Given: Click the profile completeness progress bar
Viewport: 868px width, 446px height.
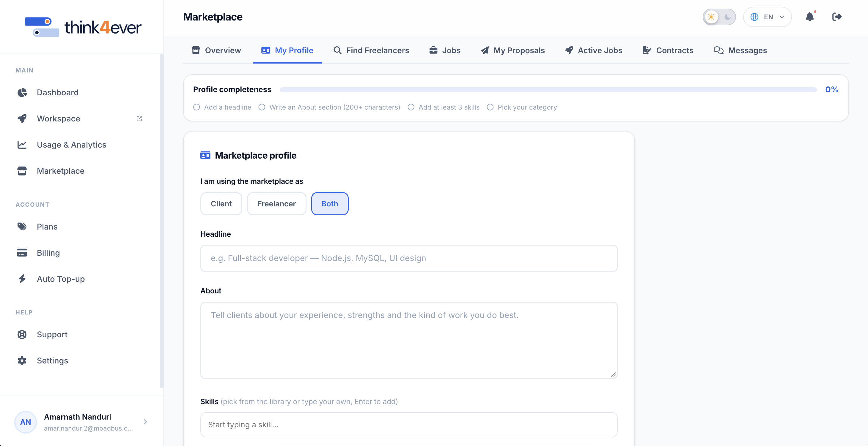Looking at the screenshot, I should pos(548,90).
